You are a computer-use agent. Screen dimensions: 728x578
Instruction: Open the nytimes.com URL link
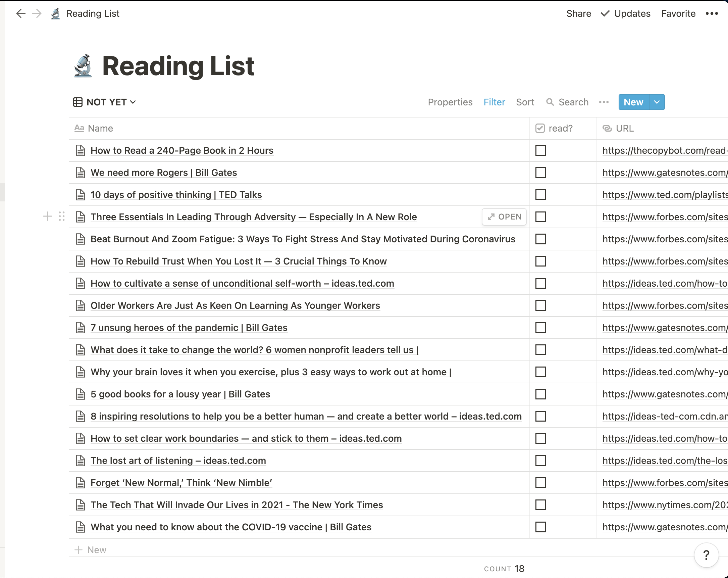[665, 505]
